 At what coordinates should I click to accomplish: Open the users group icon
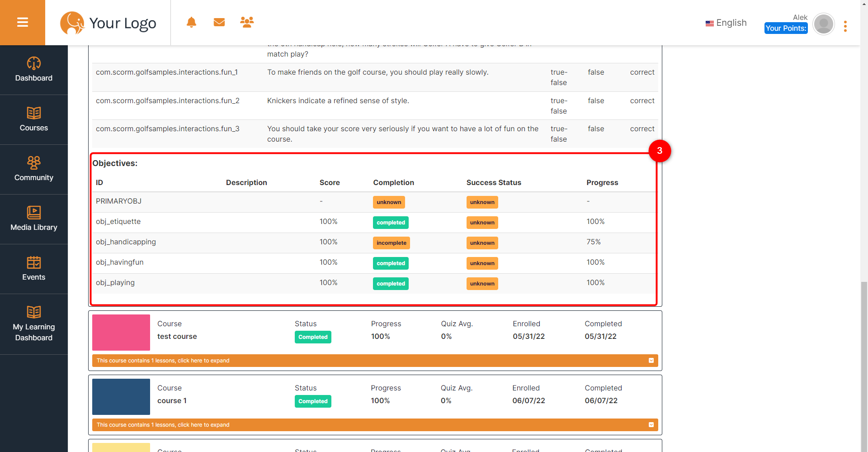pyautogui.click(x=247, y=22)
